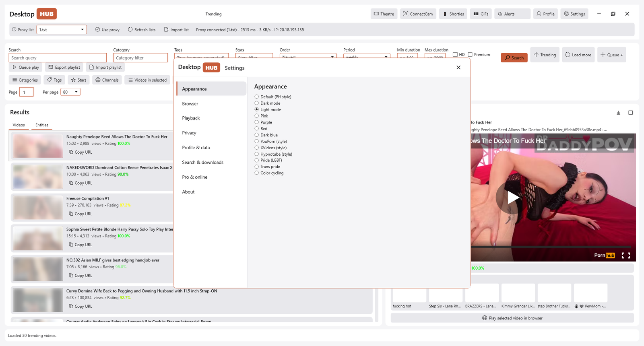Click the download icon above the player
644x346 pixels.
[619, 113]
